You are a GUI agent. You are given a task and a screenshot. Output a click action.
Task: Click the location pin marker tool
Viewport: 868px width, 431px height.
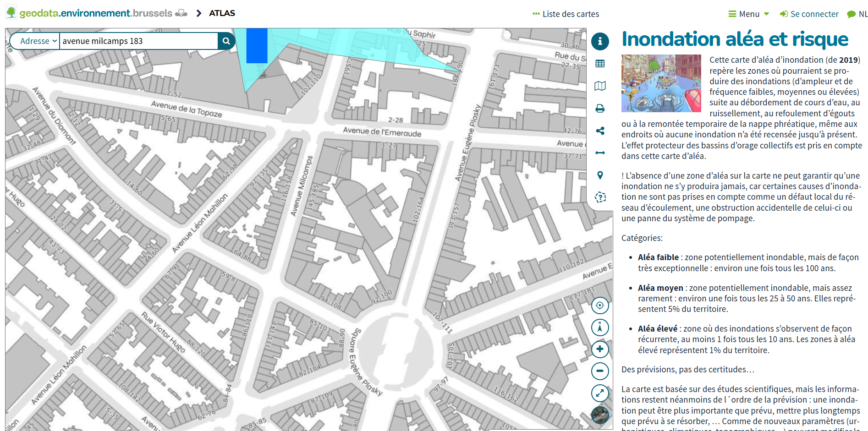[600, 175]
